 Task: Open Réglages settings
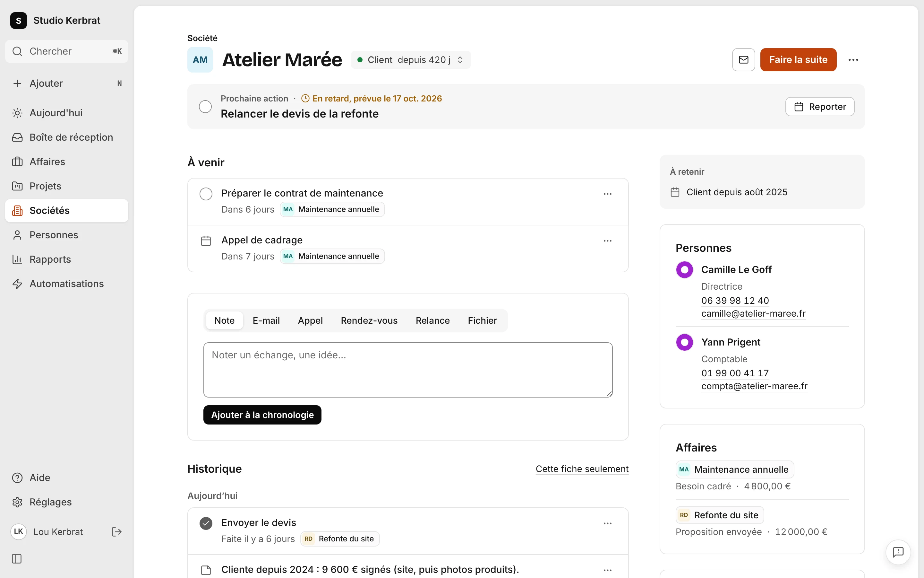click(x=67, y=502)
